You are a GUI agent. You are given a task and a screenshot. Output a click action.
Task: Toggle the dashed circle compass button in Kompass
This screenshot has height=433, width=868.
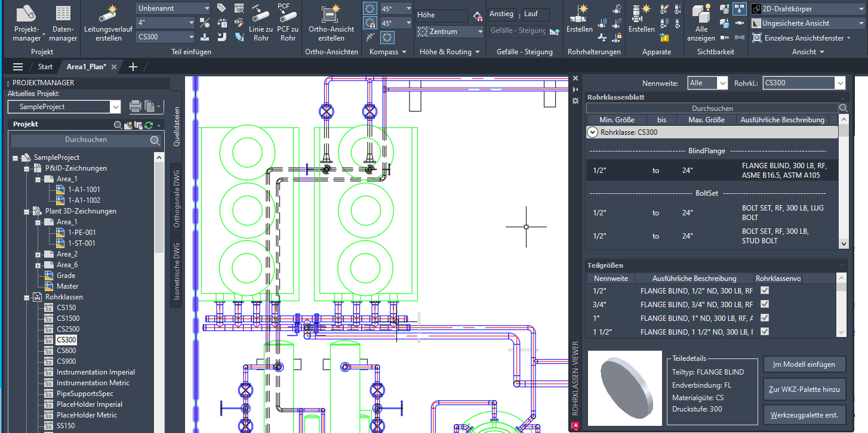[x=387, y=37]
